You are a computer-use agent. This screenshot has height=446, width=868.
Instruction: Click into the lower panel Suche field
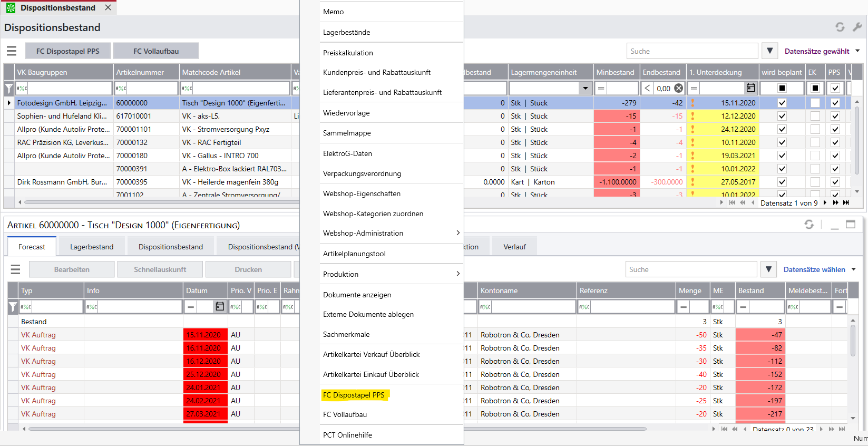[691, 269]
